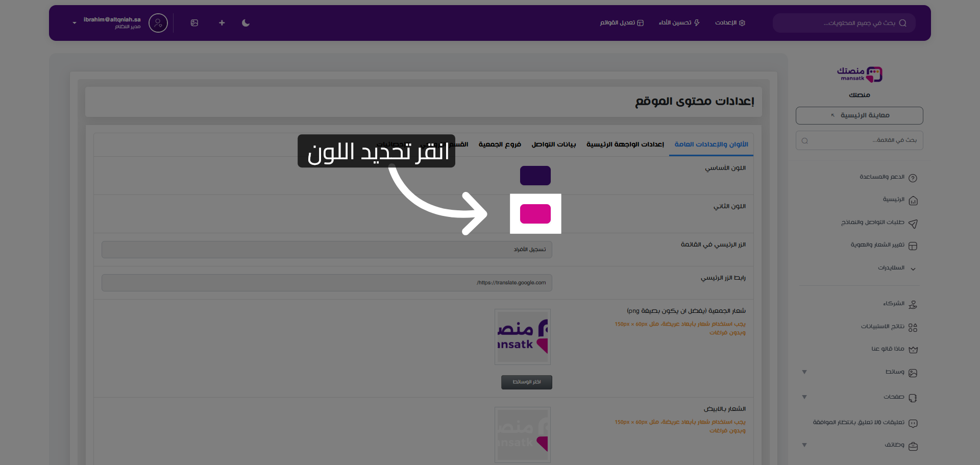
Task: Toggle dark mode with the moon icon
Action: click(246, 23)
